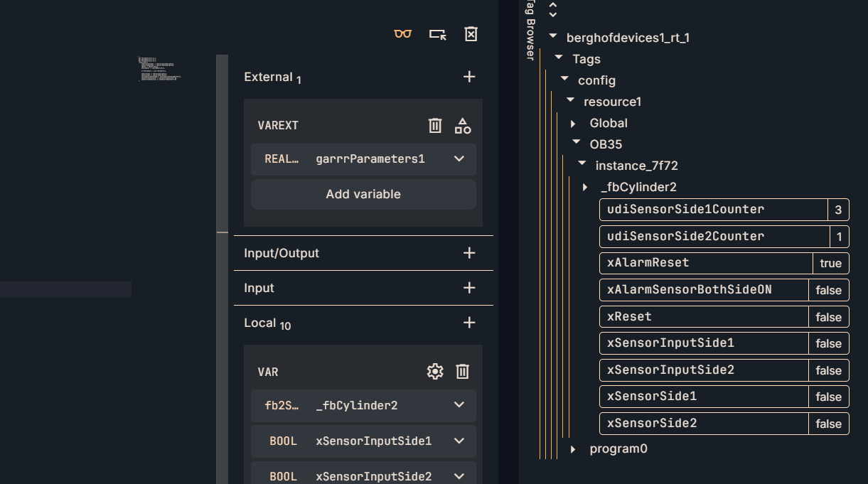
Task: Expand the Global tree node
Action: coord(574,124)
